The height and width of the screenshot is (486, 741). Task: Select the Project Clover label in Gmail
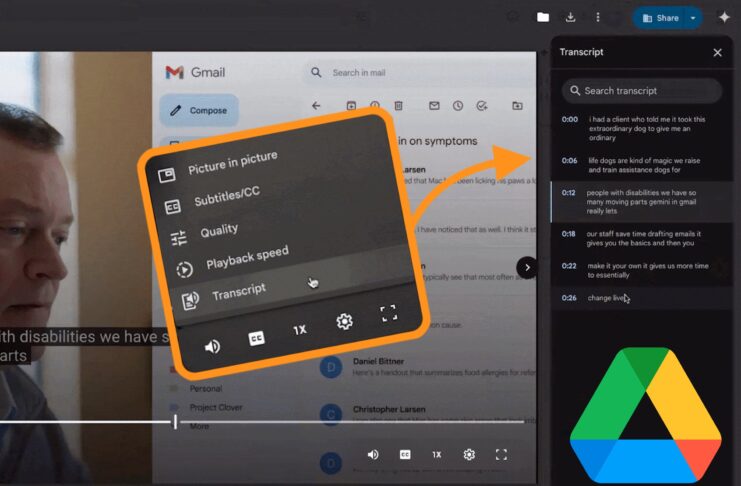[x=215, y=407]
